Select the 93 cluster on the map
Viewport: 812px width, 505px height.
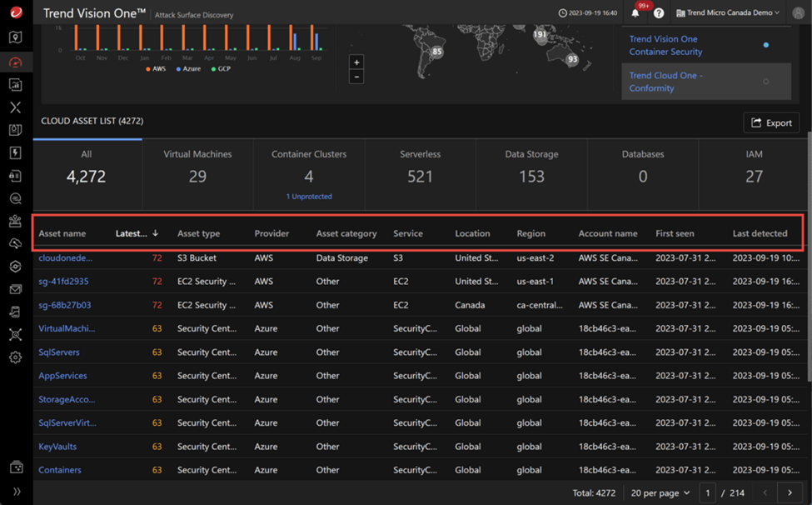click(x=572, y=59)
